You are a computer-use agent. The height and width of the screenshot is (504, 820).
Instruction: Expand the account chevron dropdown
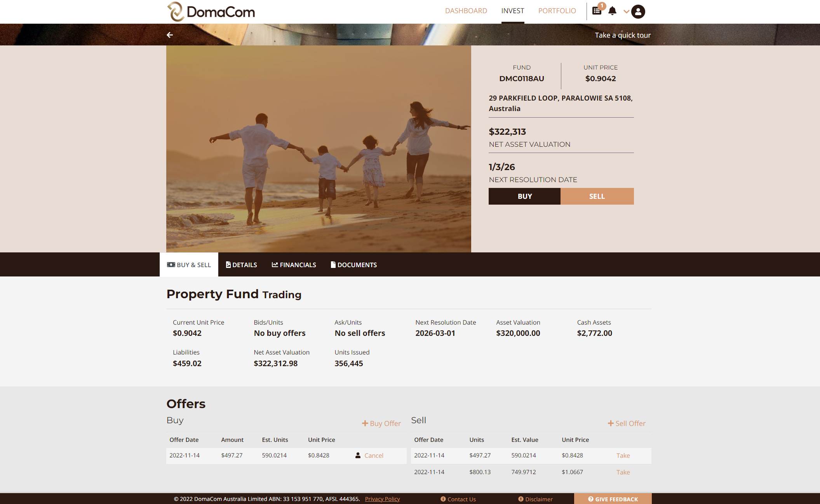pyautogui.click(x=626, y=12)
